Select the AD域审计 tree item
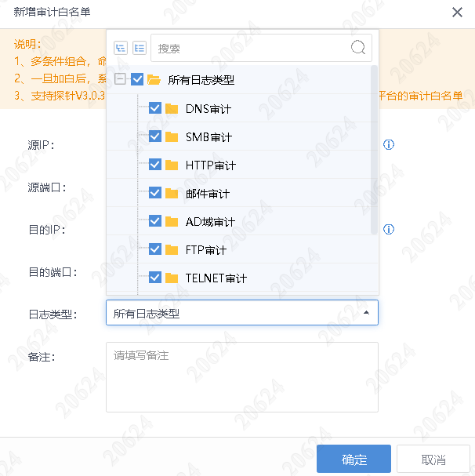 point(210,222)
